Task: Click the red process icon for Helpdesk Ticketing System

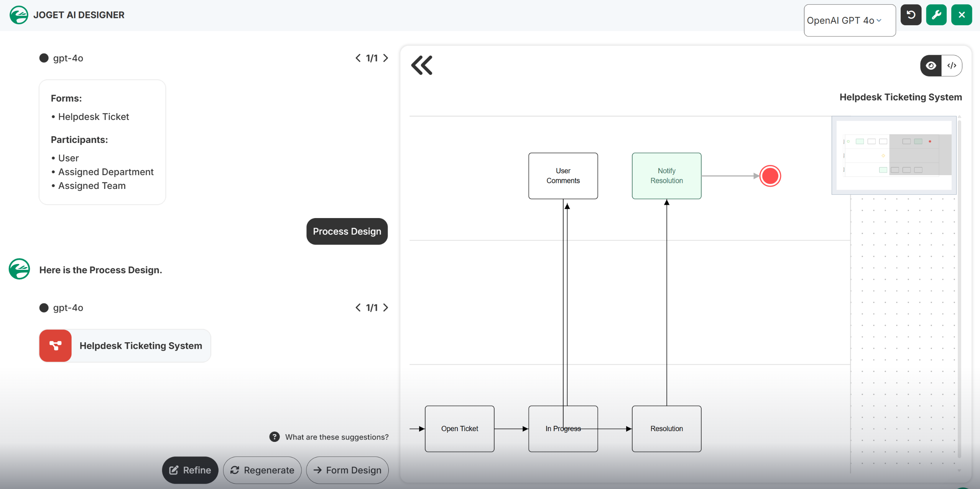Action: [56, 346]
